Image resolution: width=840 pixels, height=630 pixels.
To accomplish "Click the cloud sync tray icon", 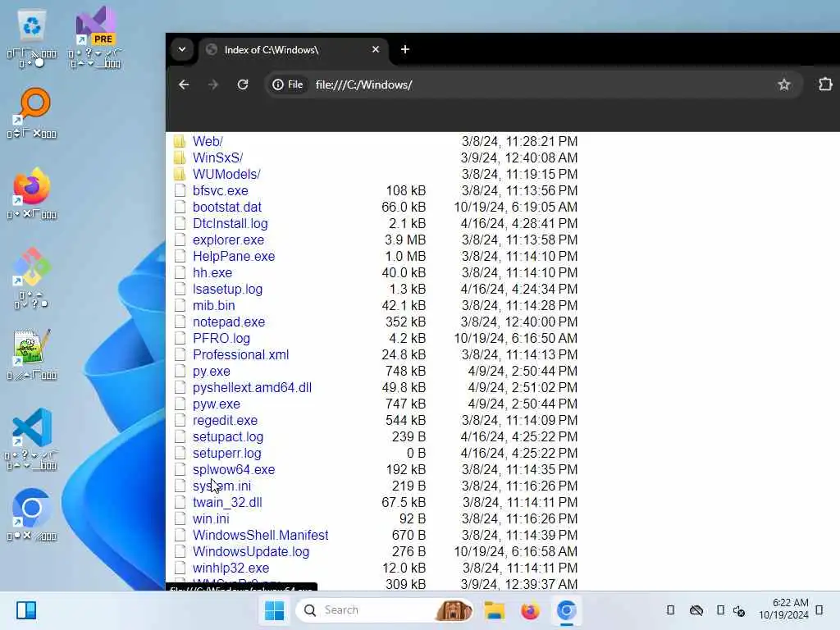I will (x=696, y=610).
